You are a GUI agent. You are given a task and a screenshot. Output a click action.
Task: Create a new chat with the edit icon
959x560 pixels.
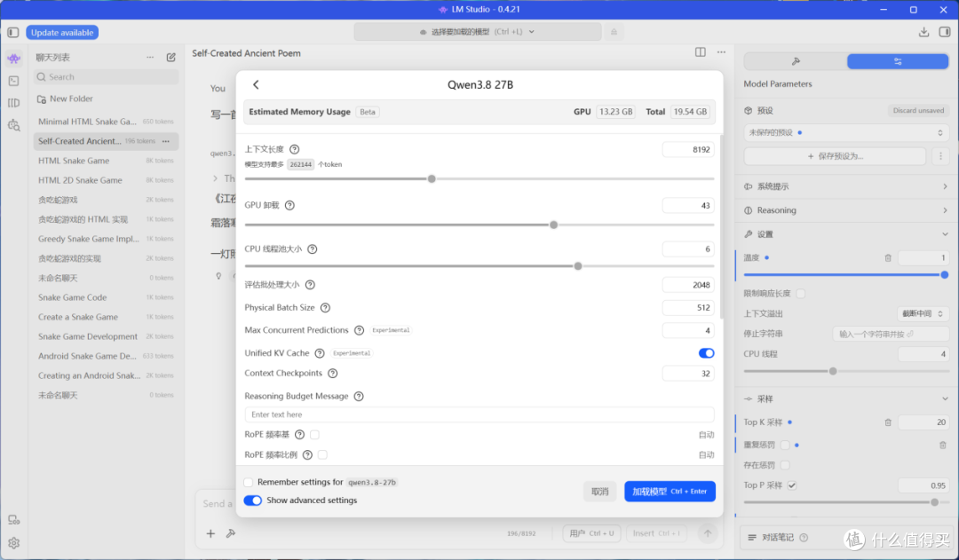tap(171, 58)
